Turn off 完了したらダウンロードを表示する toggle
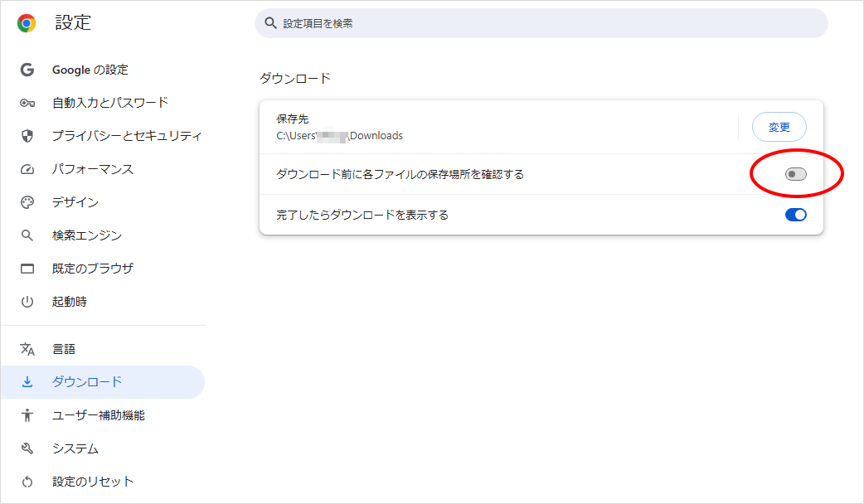Image resolution: width=864 pixels, height=504 pixels. coord(795,215)
